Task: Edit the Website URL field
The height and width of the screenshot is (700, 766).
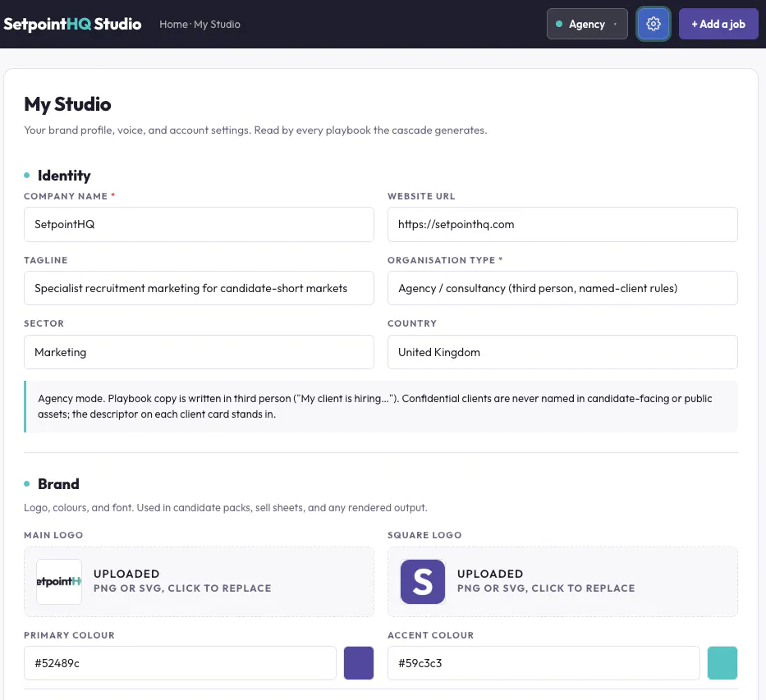Action: (x=562, y=225)
